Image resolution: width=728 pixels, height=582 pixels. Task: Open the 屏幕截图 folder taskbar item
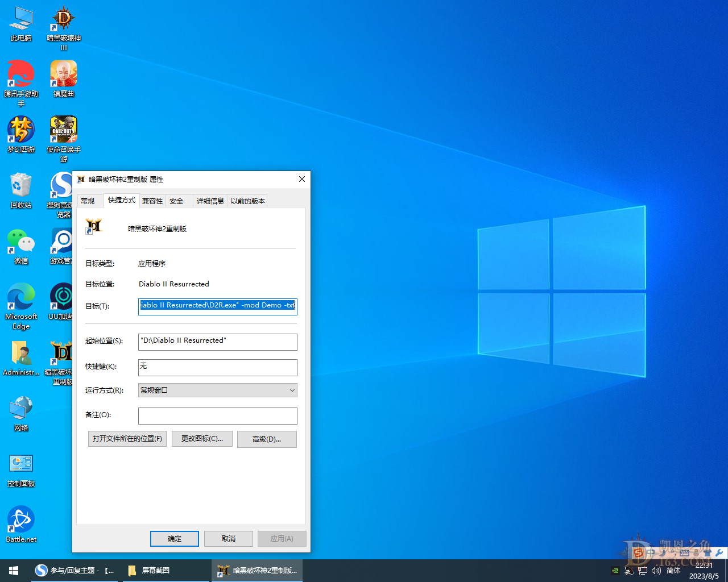[x=165, y=571]
